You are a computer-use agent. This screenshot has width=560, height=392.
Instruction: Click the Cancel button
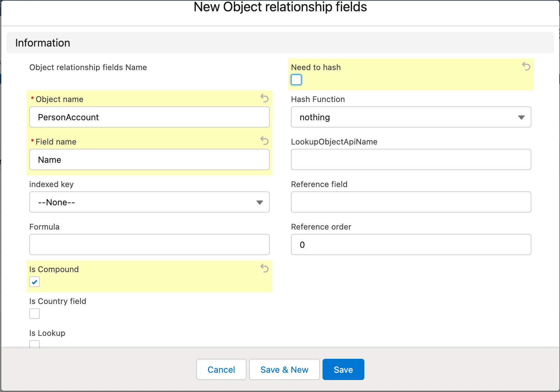click(221, 369)
